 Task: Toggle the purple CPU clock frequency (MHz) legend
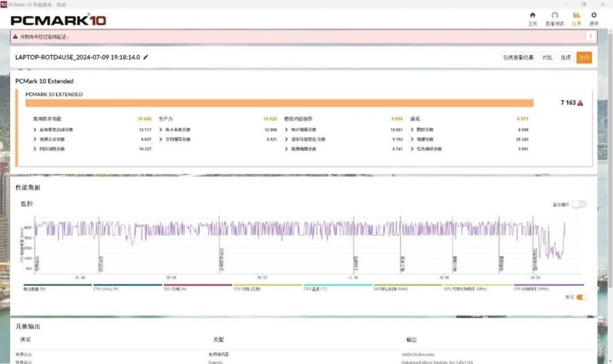pos(549,287)
